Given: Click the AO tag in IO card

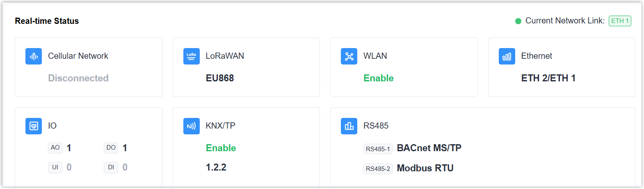Looking at the screenshot, I should click(x=55, y=148).
